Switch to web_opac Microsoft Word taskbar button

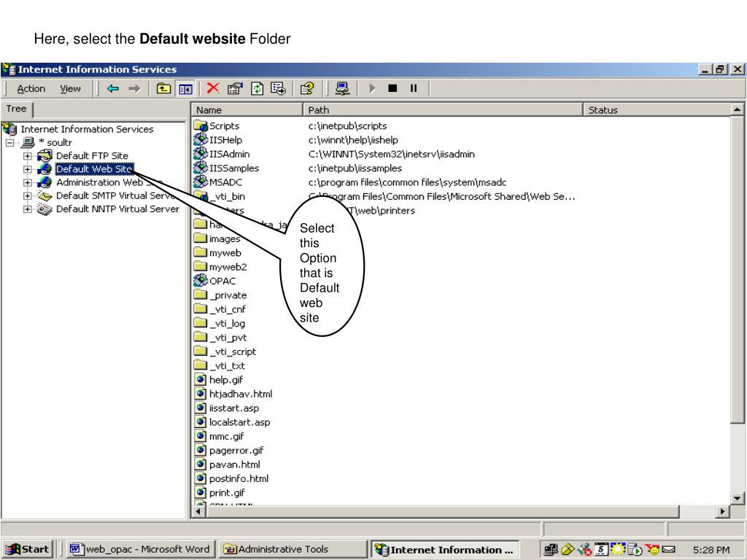(x=140, y=549)
